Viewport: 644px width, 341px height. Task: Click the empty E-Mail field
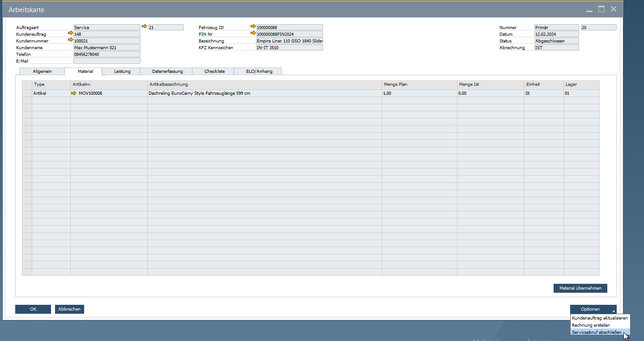[x=107, y=61]
